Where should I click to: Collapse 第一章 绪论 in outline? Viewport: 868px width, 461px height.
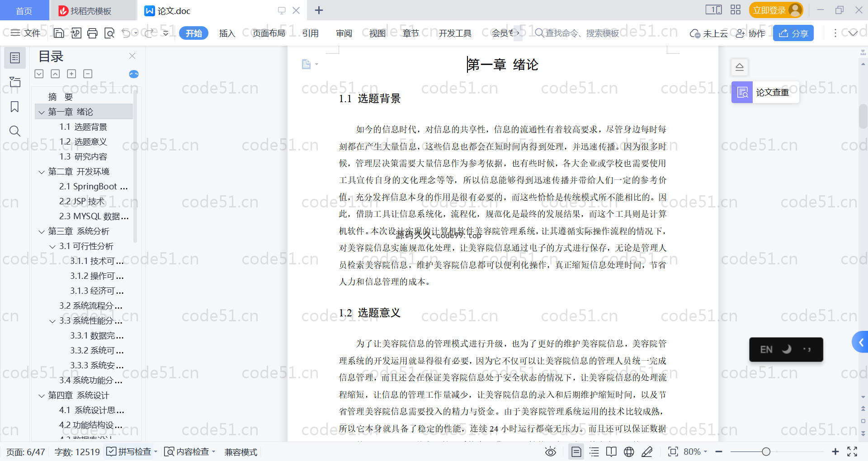click(x=42, y=112)
